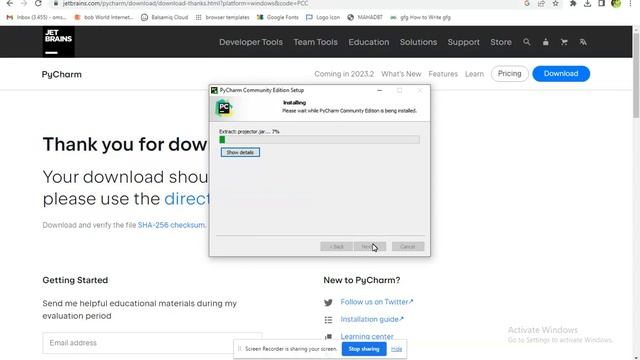640x360 pixels.
Task: Open the Installation guide link
Action: coord(372,319)
